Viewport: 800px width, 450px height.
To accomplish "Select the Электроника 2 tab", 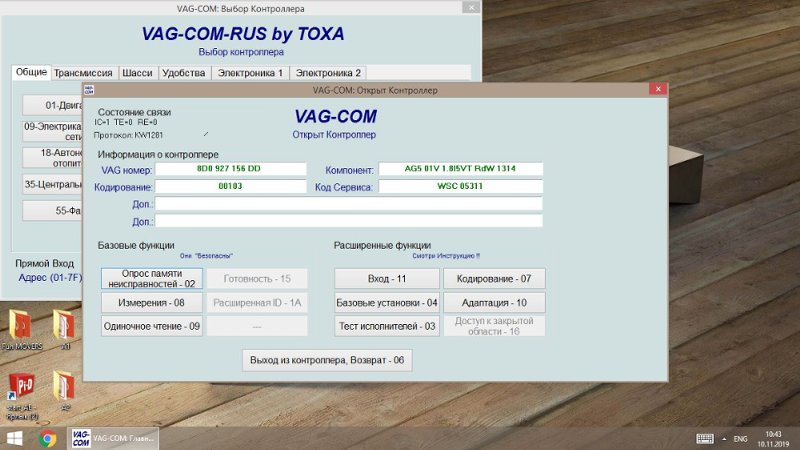I will click(328, 73).
